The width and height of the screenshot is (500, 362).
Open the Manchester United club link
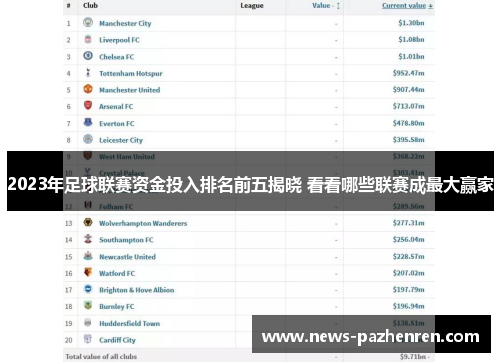[129, 90]
